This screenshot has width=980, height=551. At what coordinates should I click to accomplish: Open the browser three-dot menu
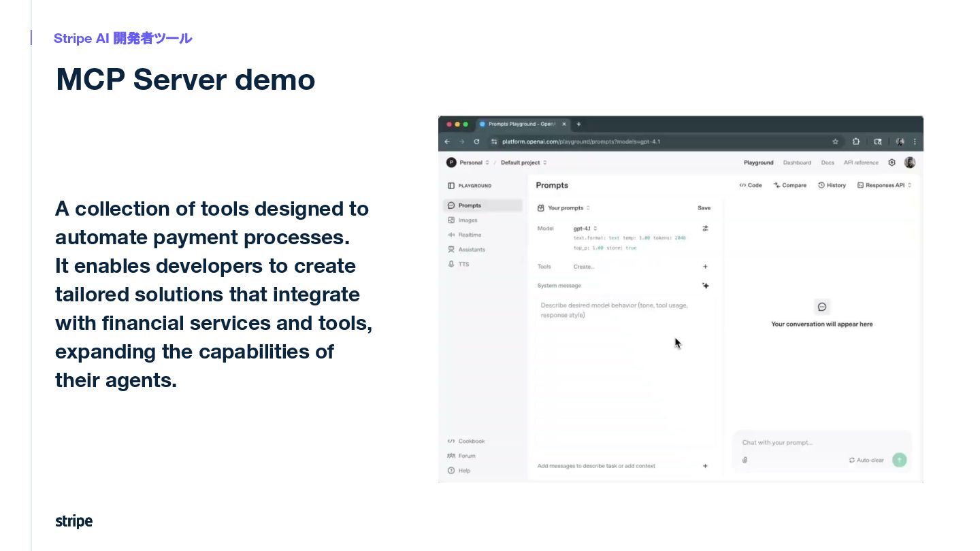point(915,141)
